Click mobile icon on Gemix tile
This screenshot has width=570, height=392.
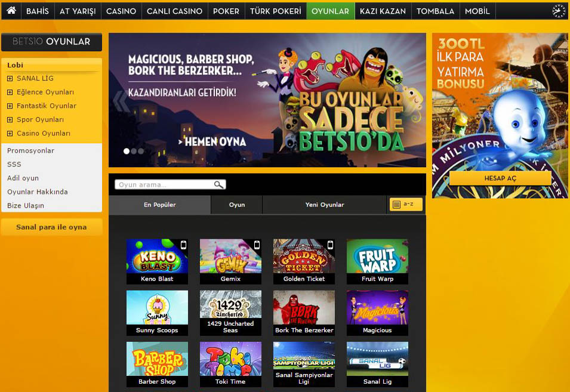(x=257, y=245)
